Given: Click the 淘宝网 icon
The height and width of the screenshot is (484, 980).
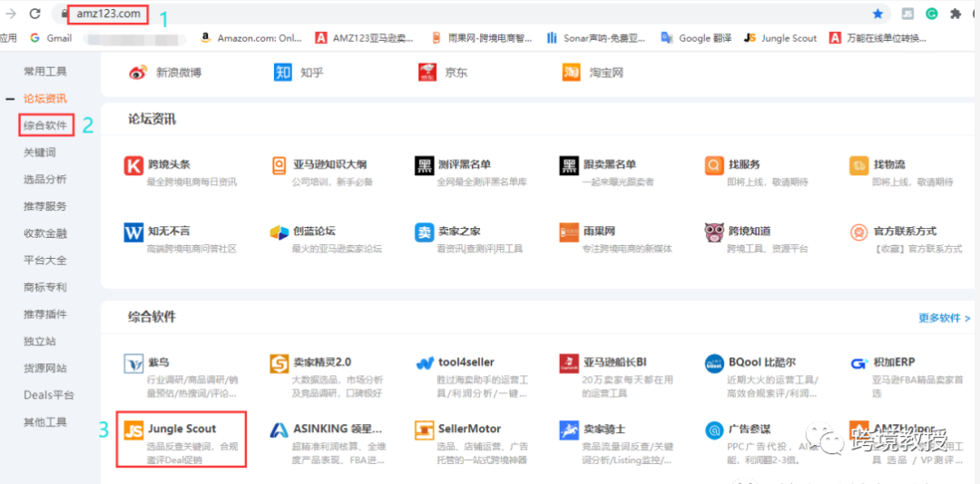Looking at the screenshot, I should pyautogui.click(x=572, y=73).
